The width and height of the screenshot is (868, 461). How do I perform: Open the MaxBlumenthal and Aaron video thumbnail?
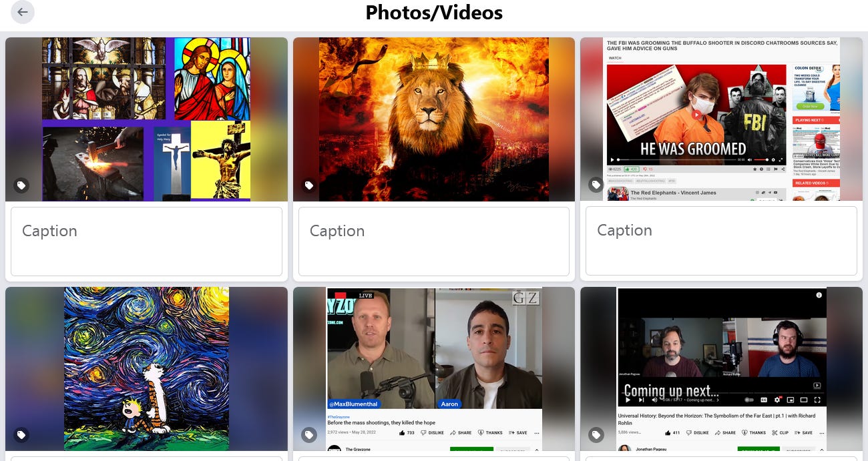point(434,369)
